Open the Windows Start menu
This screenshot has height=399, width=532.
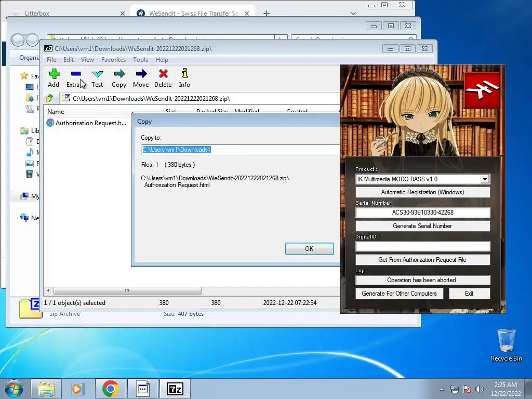(x=14, y=389)
